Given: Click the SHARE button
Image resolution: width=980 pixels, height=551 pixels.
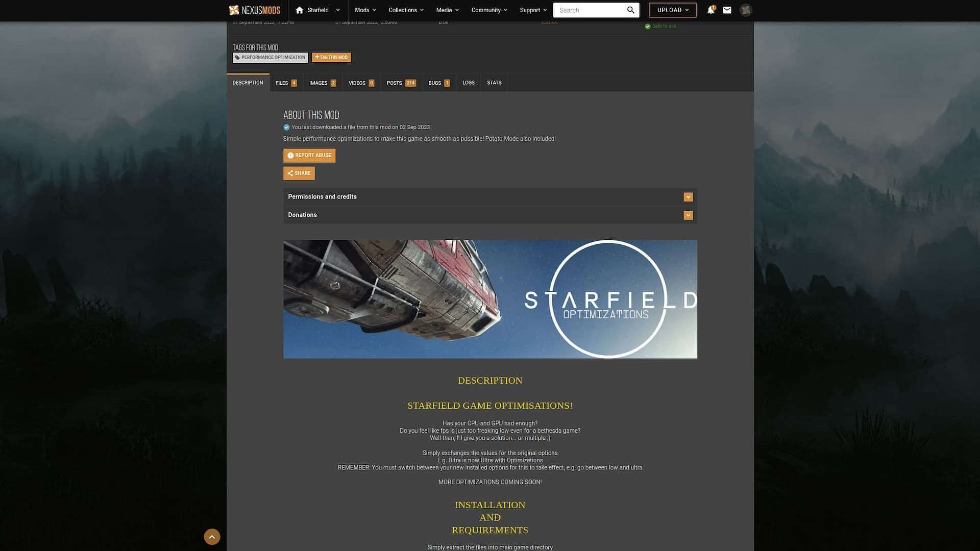Looking at the screenshot, I should coord(299,173).
